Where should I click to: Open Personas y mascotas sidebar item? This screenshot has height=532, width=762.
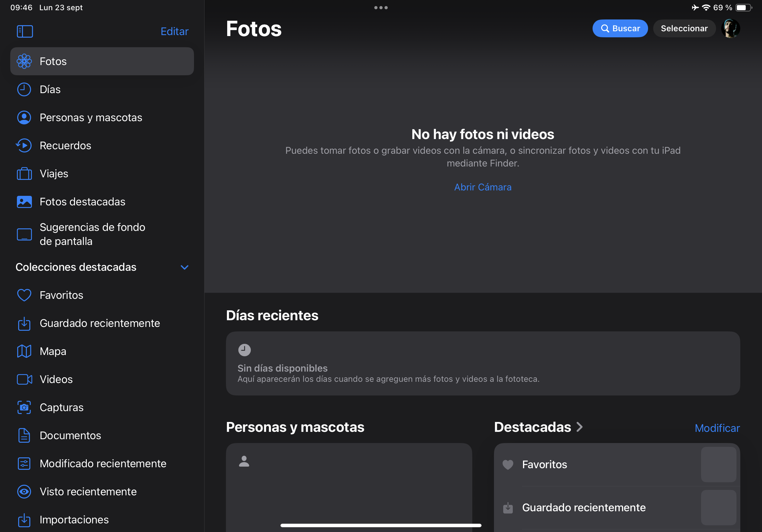91,117
